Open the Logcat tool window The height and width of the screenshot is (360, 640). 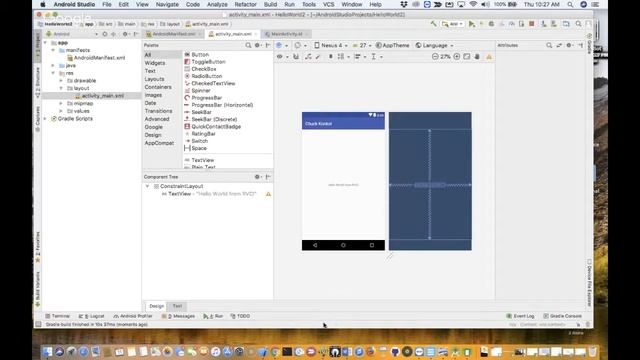tap(92, 316)
